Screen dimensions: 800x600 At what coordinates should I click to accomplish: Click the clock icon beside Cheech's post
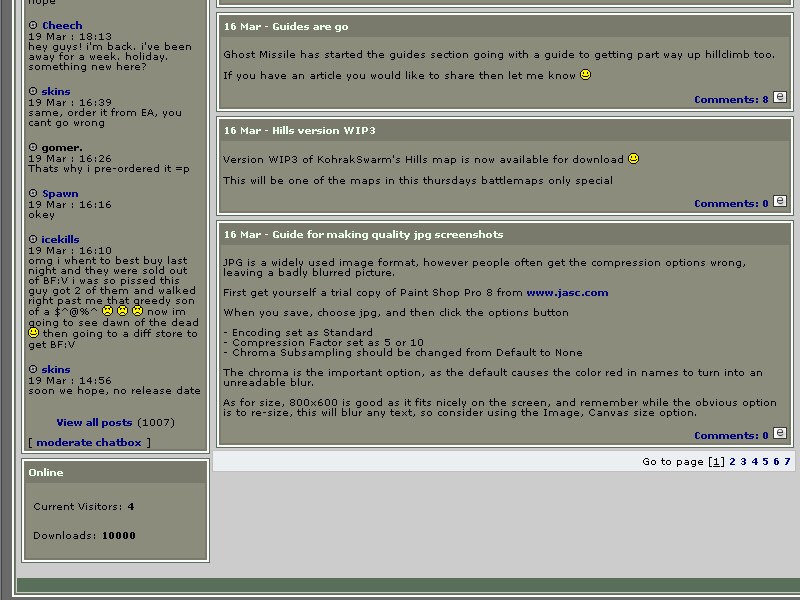(x=33, y=25)
